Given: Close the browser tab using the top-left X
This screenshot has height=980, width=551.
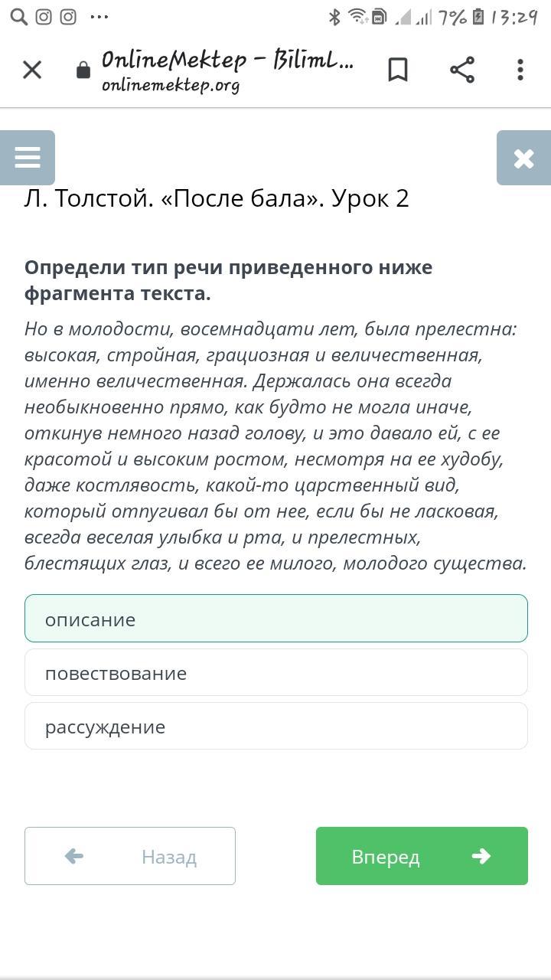Looking at the screenshot, I should tap(32, 70).
